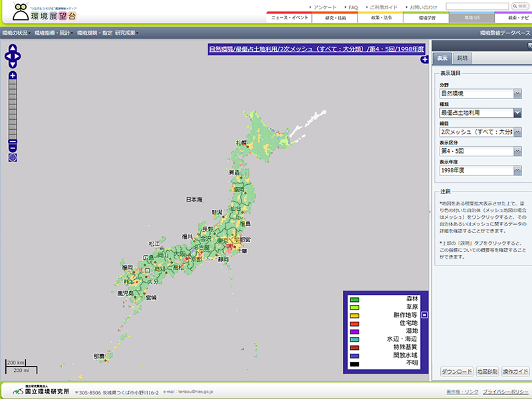Collapse the legend panel minus icon

pos(424,315)
